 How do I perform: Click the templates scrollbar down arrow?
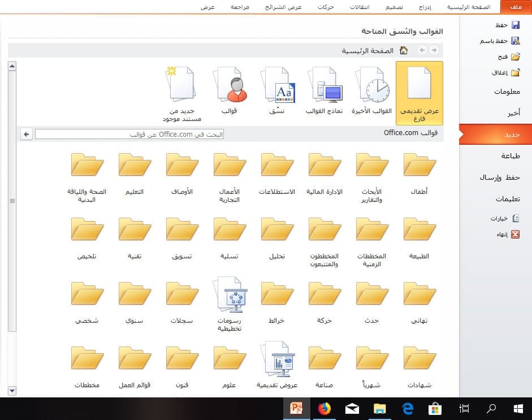[12, 391]
